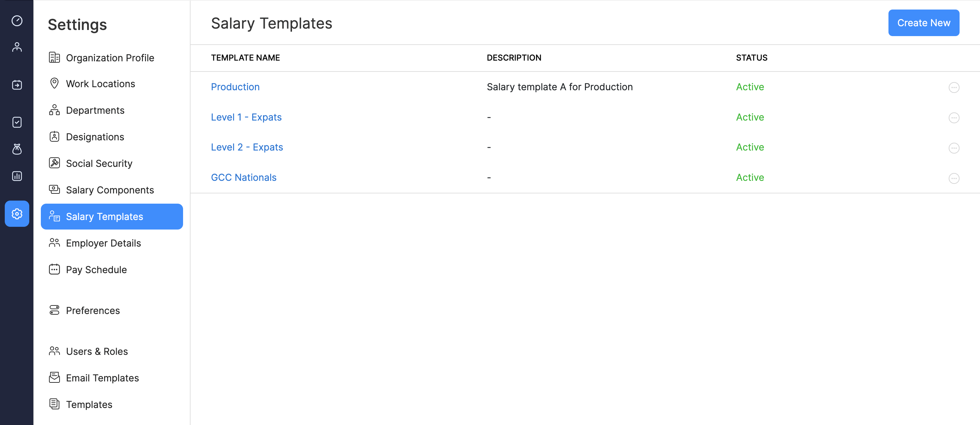
Task: Open the ellipsis menu on GCC Nationals row
Action: (954, 178)
